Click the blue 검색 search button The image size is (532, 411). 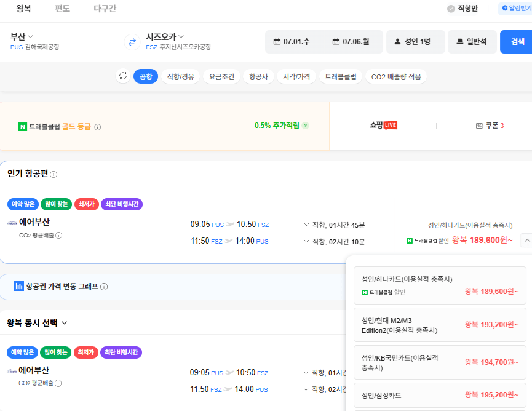pyautogui.click(x=516, y=42)
